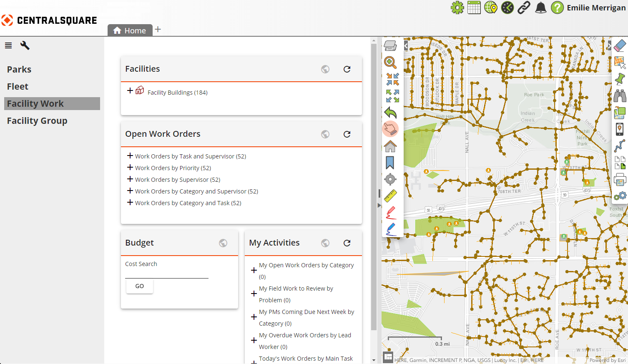Expand My PMs Coming Due Next Week
Image resolution: width=628 pixels, height=364 pixels.
pyautogui.click(x=254, y=317)
